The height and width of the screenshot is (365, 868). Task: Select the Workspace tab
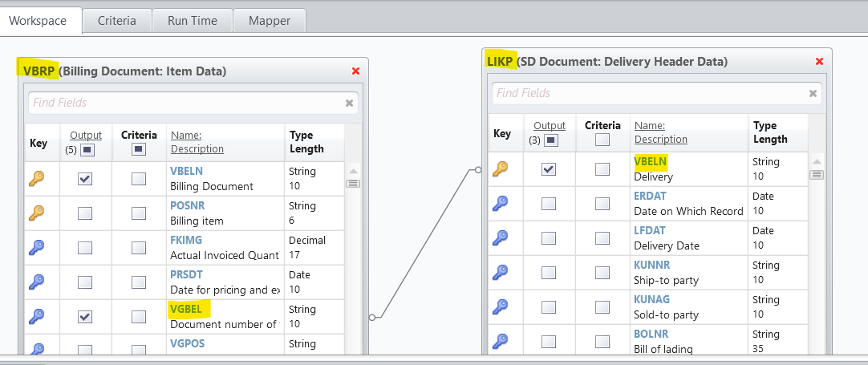pyautogui.click(x=38, y=21)
